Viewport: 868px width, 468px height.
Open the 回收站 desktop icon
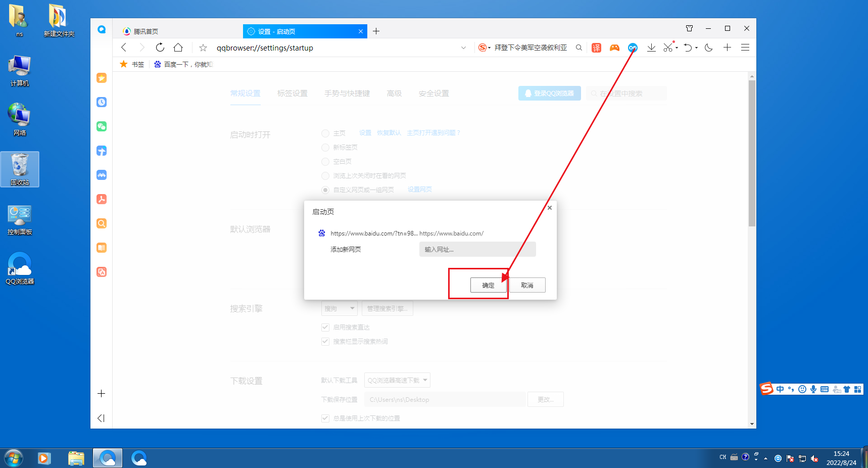[x=20, y=169]
